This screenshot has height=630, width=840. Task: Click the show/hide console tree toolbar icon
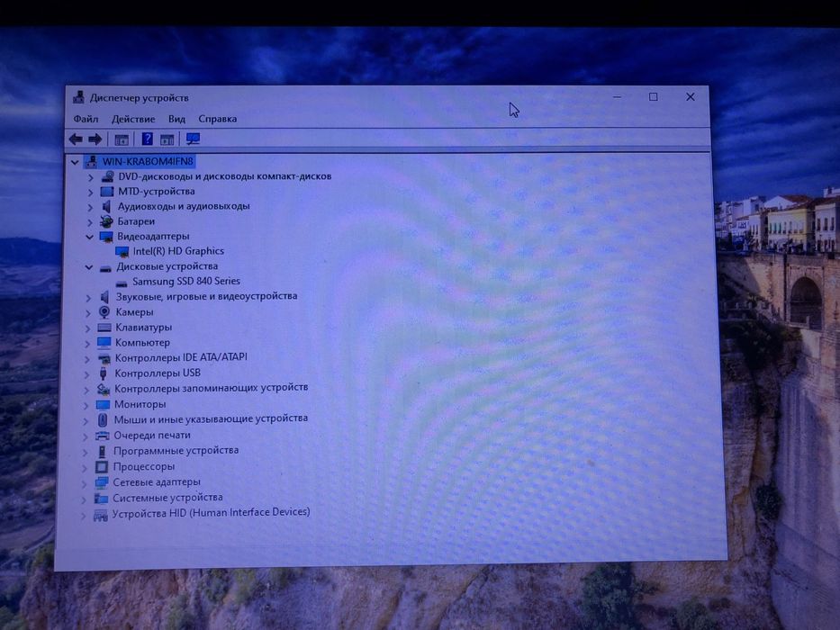(122, 139)
